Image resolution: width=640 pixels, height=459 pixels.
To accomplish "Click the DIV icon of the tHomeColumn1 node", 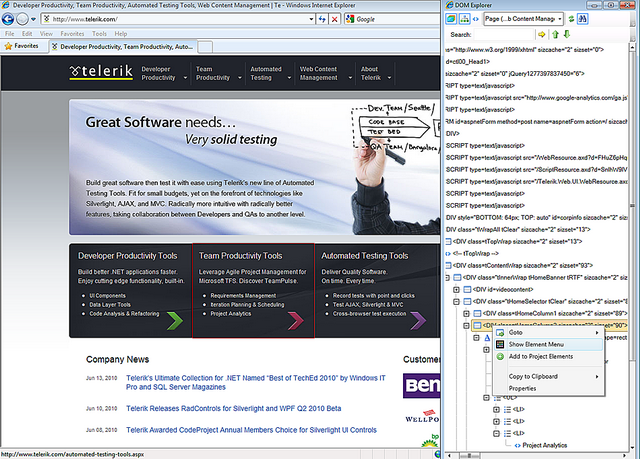I will (477, 314).
